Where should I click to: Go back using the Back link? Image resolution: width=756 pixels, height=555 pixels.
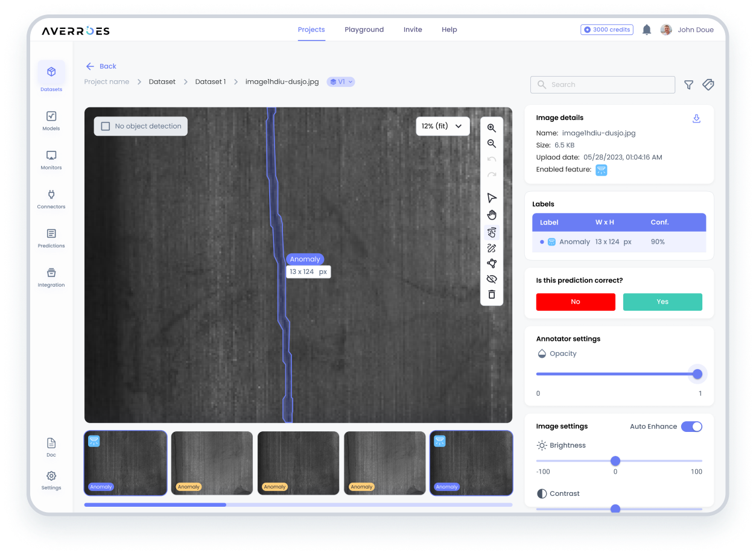(x=101, y=66)
